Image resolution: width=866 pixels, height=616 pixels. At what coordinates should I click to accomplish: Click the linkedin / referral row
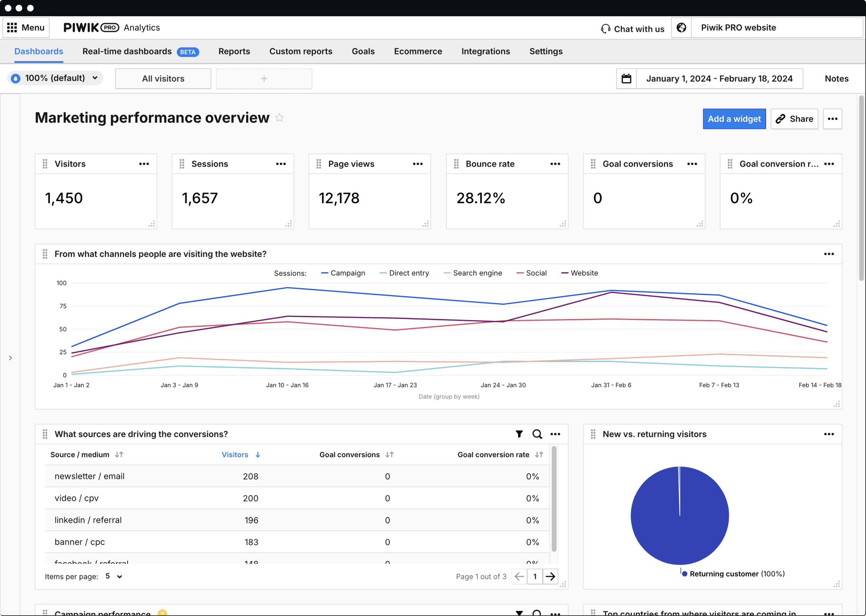coord(297,520)
